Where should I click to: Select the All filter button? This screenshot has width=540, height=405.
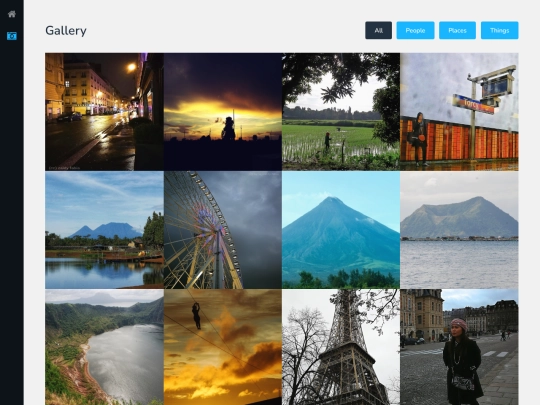[x=378, y=30]
